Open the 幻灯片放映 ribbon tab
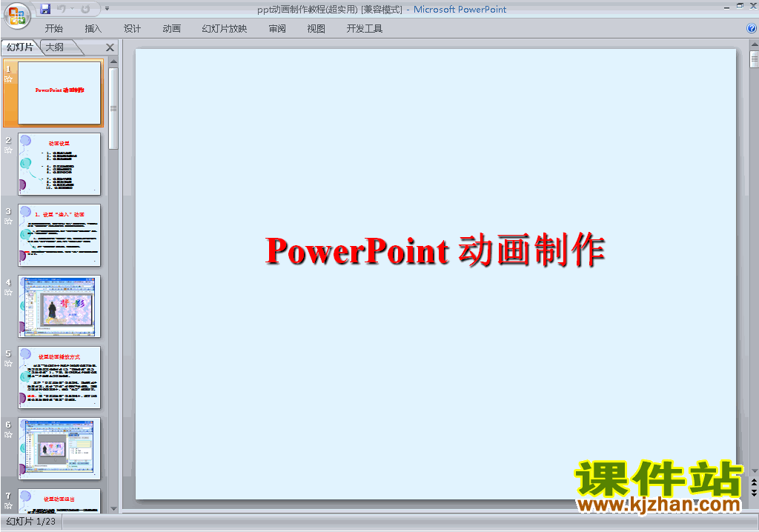Screen dimensions: 759x532 (x=224, y=29)
